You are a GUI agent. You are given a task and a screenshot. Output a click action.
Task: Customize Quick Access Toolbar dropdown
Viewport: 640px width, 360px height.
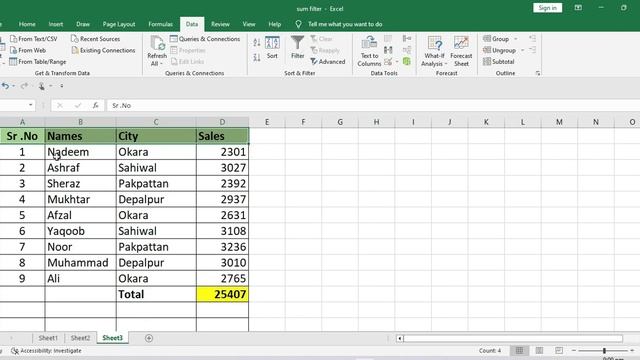coord(62,86)
